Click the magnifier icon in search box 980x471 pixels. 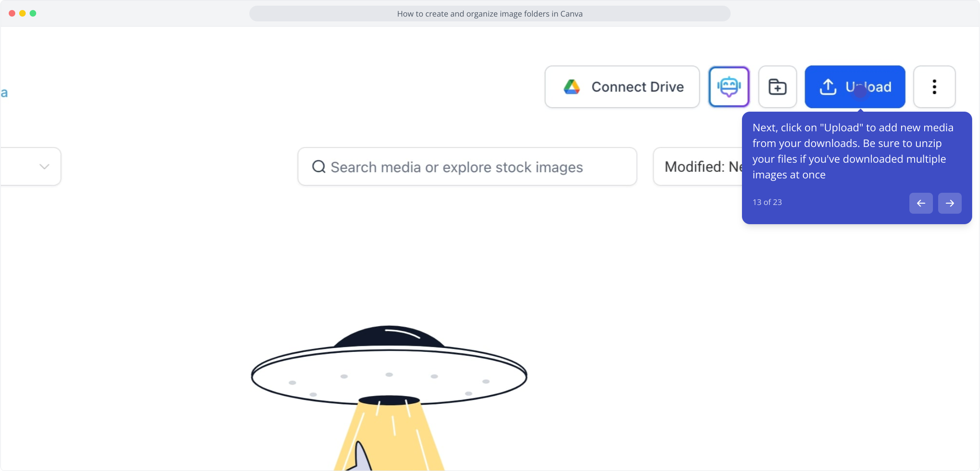[319, 167]
